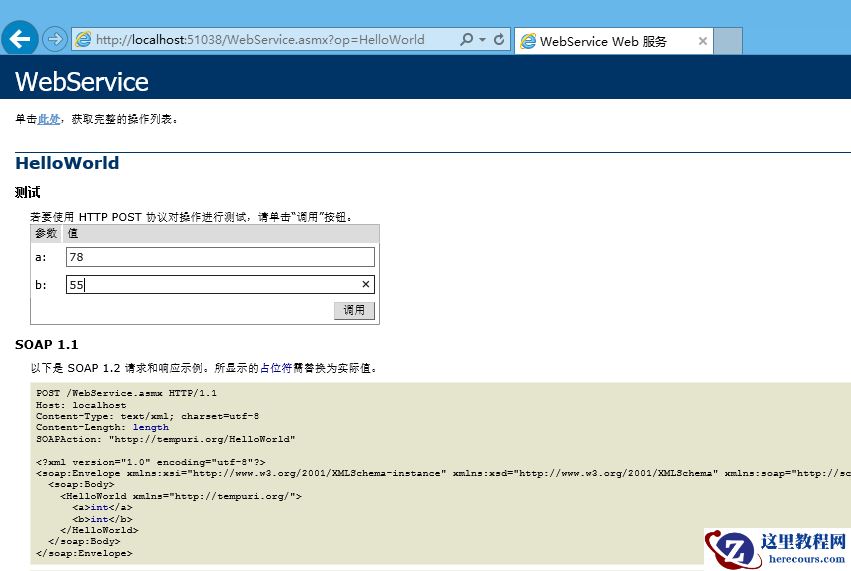Click the Content-Type header line
851x571 pixels.
pos(147,416)
